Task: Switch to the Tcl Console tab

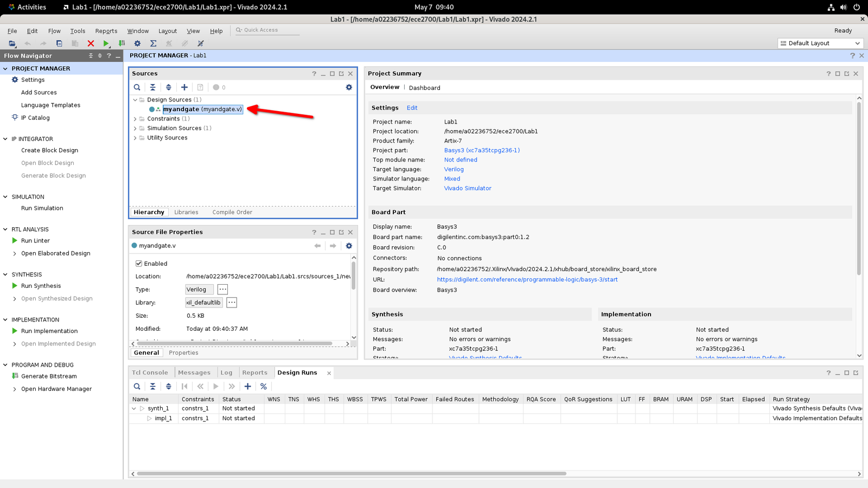Action: click(x=150, y=373)
